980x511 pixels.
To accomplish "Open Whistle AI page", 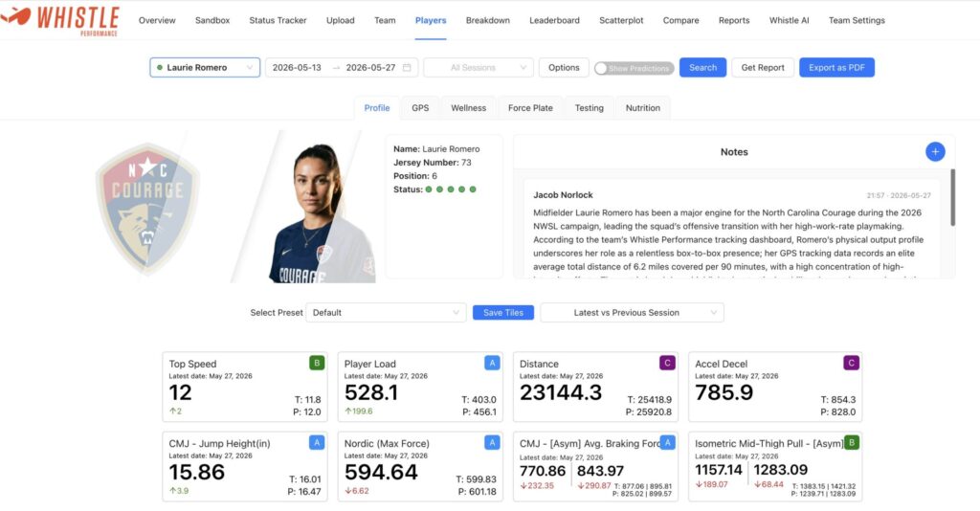I will click(x=790, y=20).
